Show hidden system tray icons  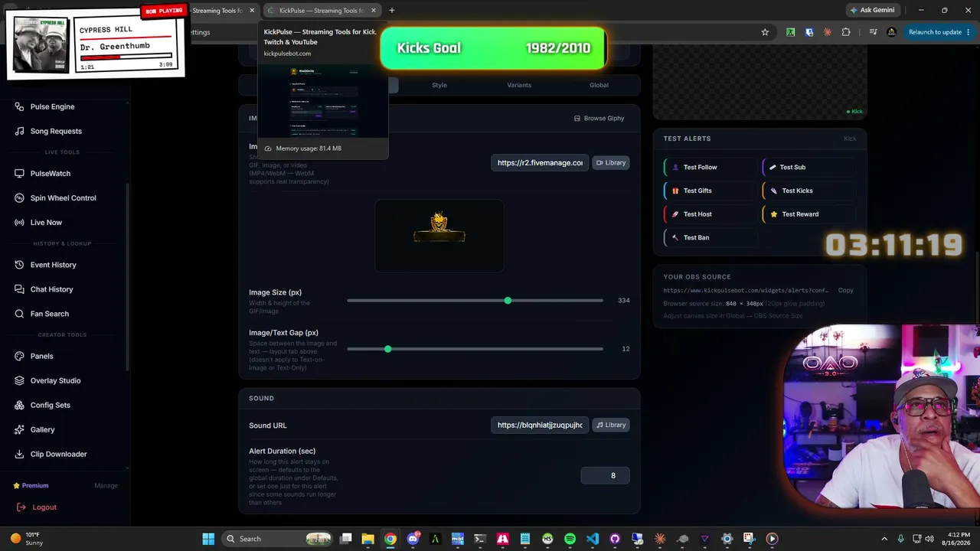click(884, 539)
